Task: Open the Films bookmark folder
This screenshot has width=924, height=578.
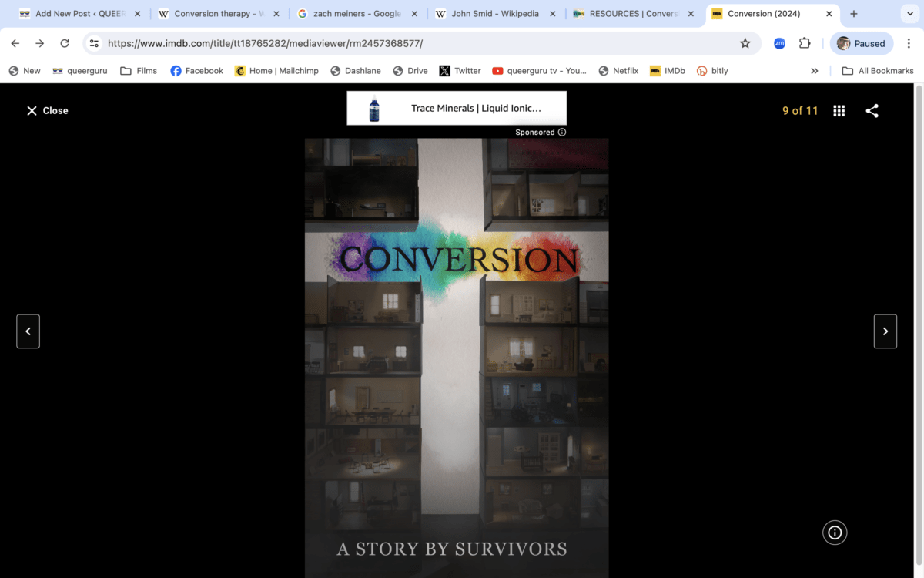Action: (139, 71)
